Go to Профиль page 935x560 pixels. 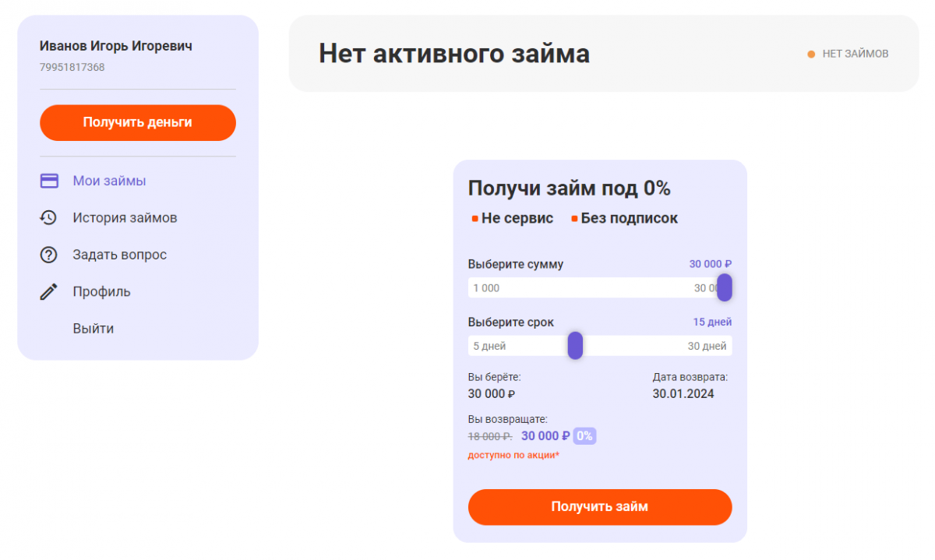101,292
